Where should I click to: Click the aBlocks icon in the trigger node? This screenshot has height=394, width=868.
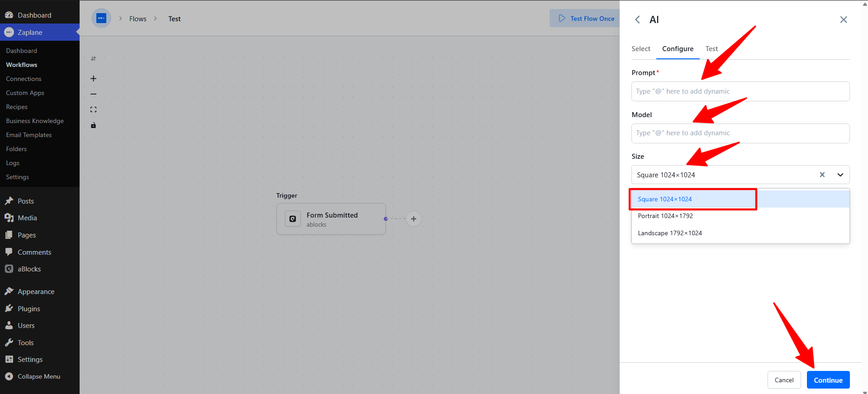[293, 219]
